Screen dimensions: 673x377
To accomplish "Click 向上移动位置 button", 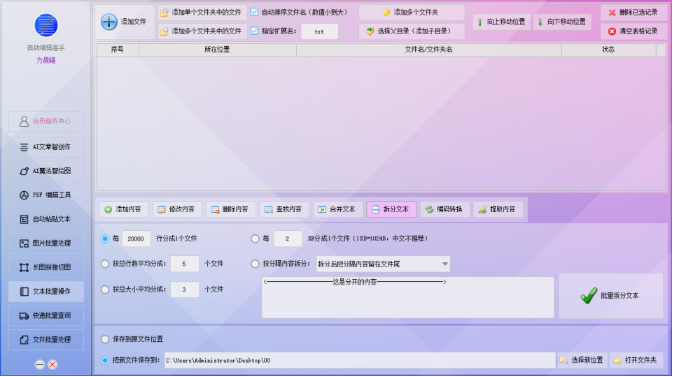I will (502, 22).
